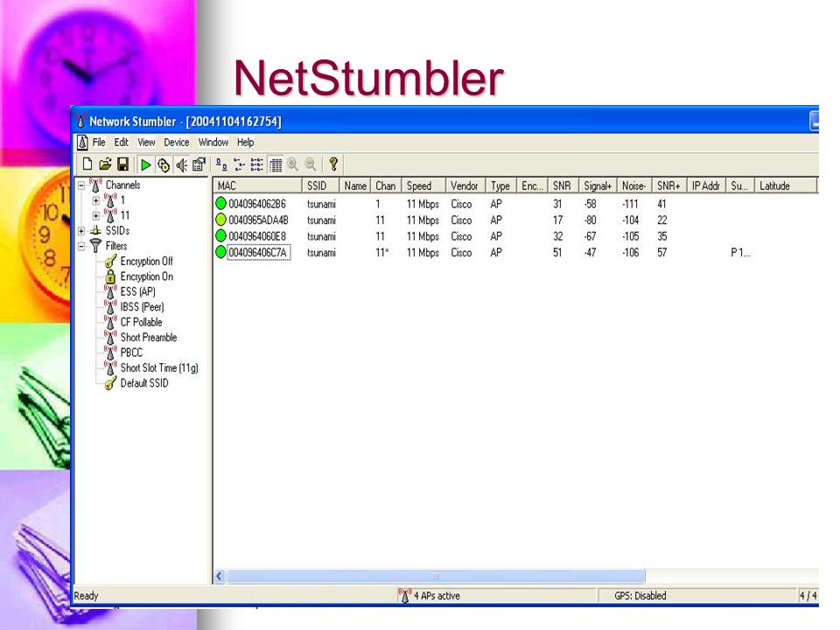
Task: Toggle scanning with the green play icon
Action: [x=146, y=165]
